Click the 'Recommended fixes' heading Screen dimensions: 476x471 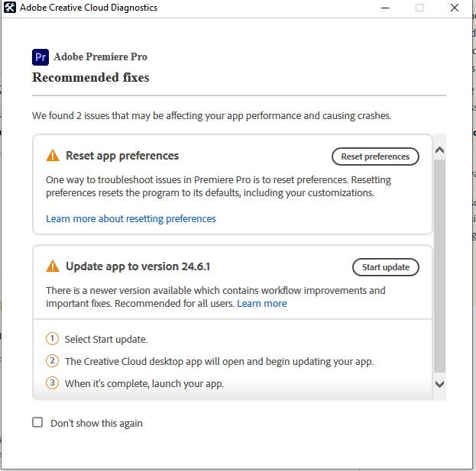tap(90, 77)
